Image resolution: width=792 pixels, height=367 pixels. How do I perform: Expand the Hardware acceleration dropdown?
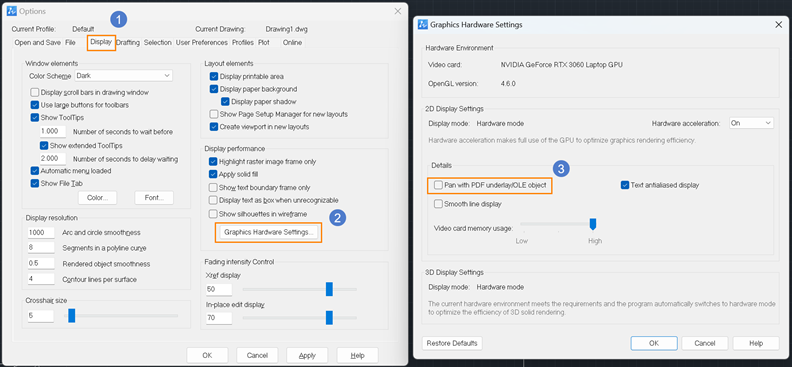coord(751,123)
